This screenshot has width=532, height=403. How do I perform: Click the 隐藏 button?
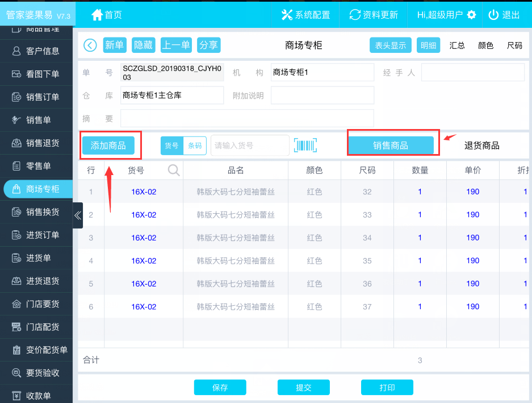pos(144,45)
